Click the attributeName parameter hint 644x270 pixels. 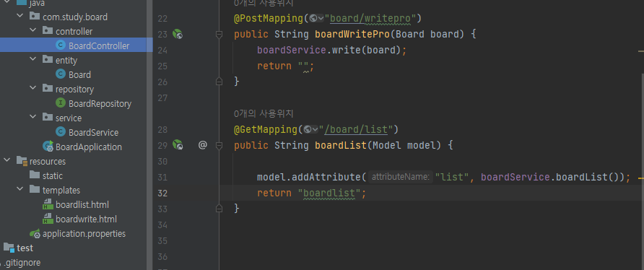[x=401, y=177]
